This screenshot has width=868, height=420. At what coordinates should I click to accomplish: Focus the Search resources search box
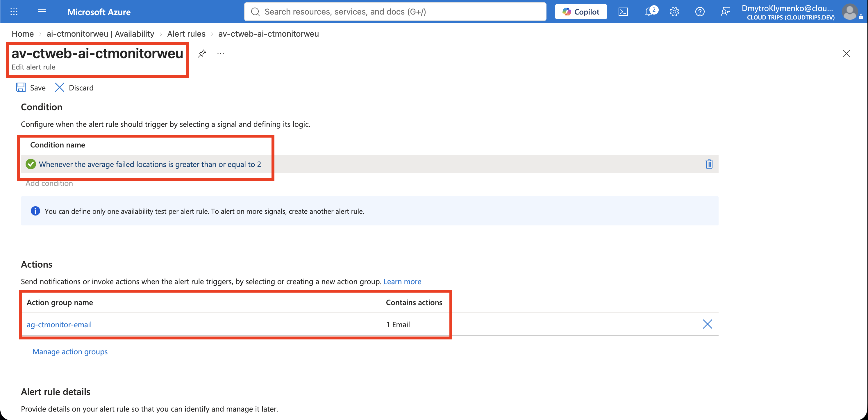395,12
